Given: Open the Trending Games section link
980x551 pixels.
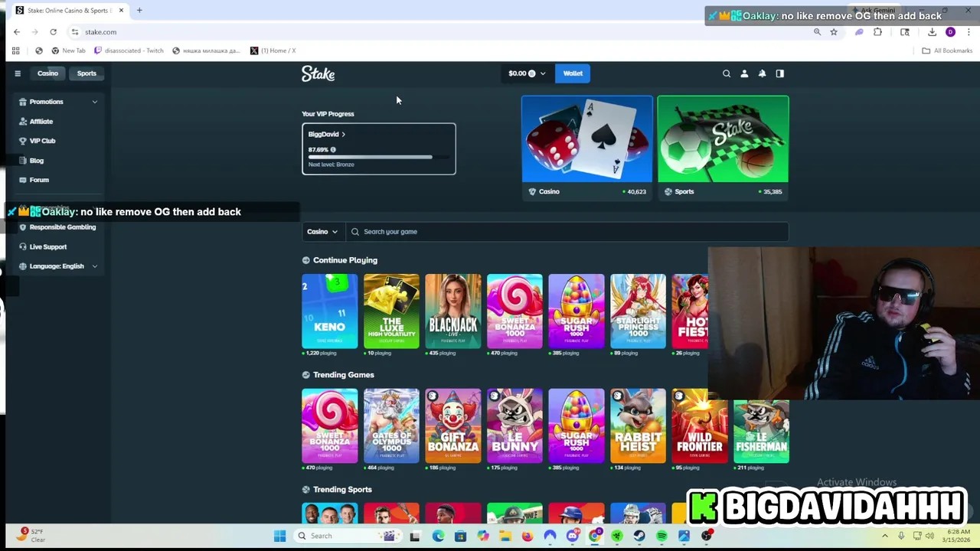Looking at the screenshot, I should [344, 375].
